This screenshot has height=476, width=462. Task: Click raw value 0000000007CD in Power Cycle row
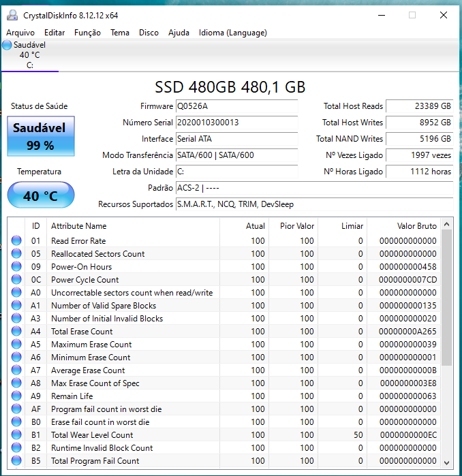click(407, 280)
